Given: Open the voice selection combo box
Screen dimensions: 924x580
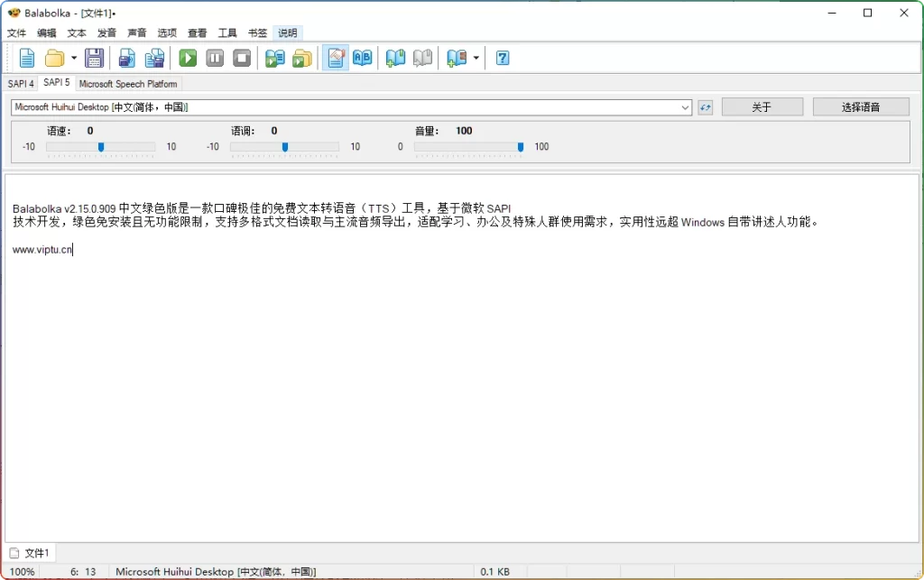Looking at the screenshot, I should [x=684, y=106].
